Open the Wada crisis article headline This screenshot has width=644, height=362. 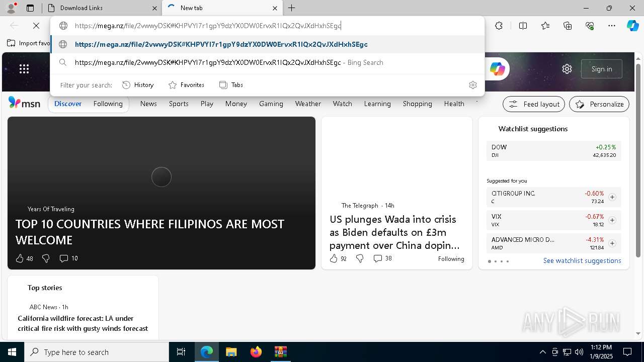click(394, 232)
